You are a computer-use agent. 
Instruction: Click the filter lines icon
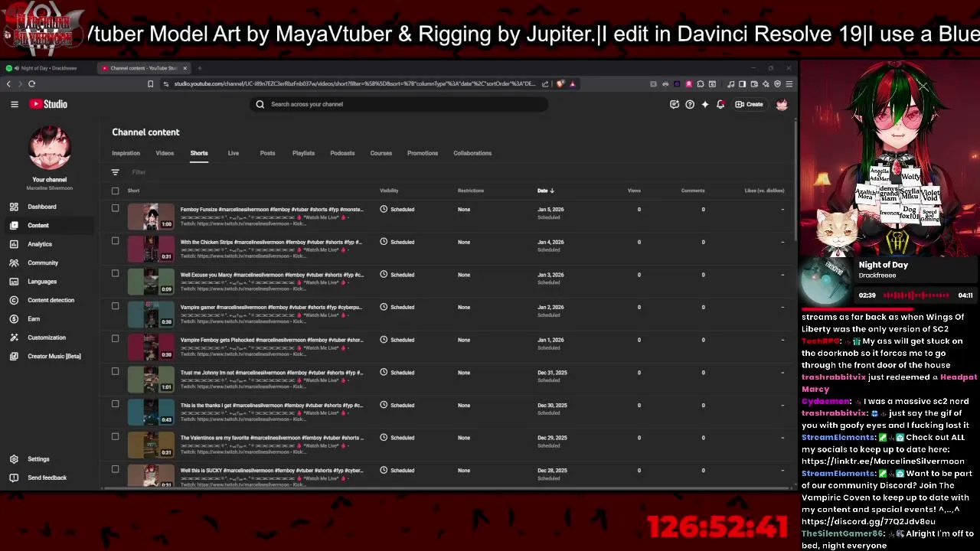point(115,172)
